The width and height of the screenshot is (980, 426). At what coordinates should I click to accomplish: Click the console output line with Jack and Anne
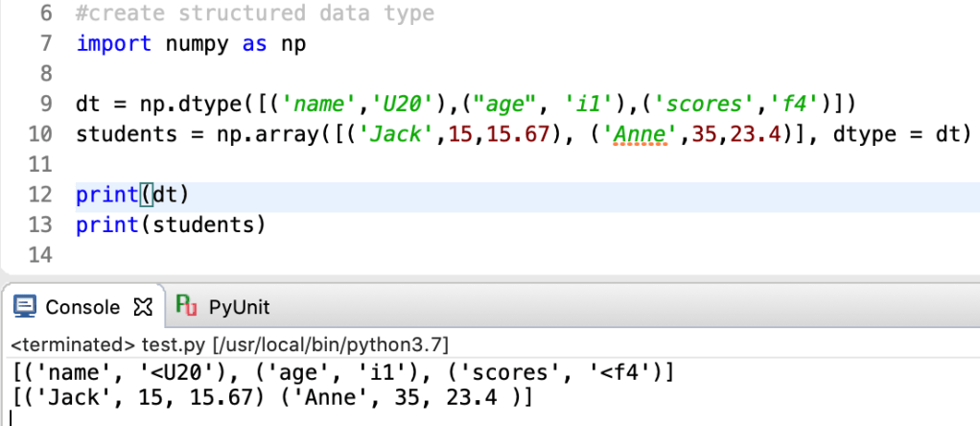[273, 397]
